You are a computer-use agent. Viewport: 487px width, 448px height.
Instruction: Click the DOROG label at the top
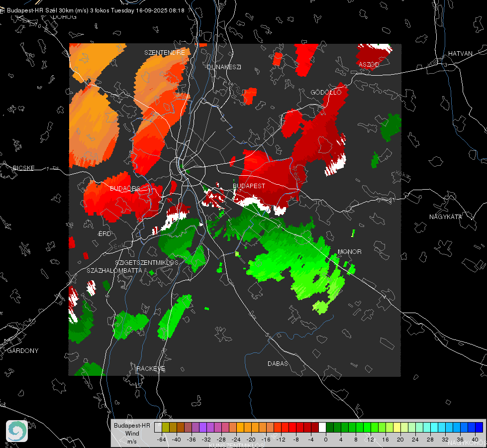[65, 17]
